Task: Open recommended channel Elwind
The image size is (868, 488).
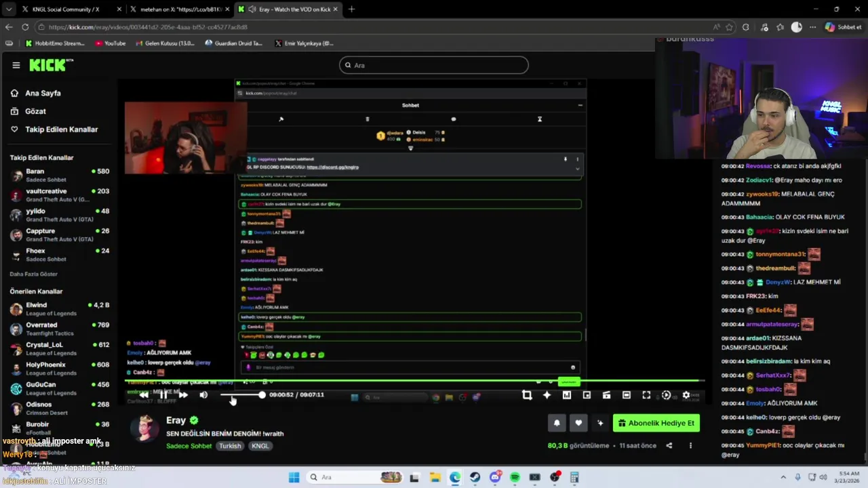Action: click(x=60, y=308)
